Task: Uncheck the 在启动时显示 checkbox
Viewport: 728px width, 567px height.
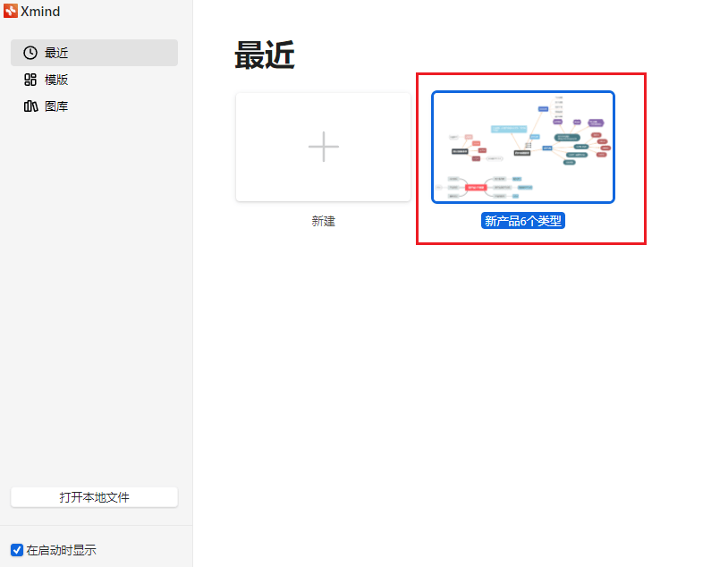Action: click(x=17, y=550)
